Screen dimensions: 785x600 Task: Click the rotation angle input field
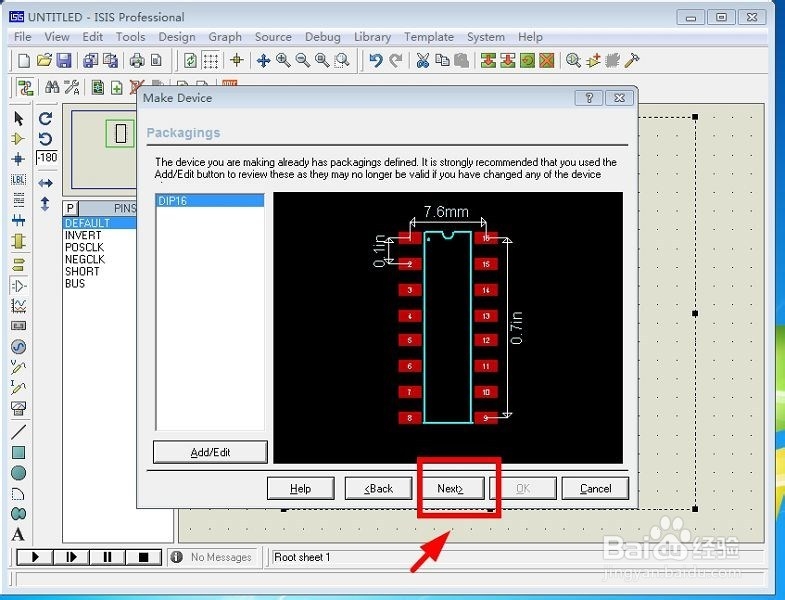(47, 157)
